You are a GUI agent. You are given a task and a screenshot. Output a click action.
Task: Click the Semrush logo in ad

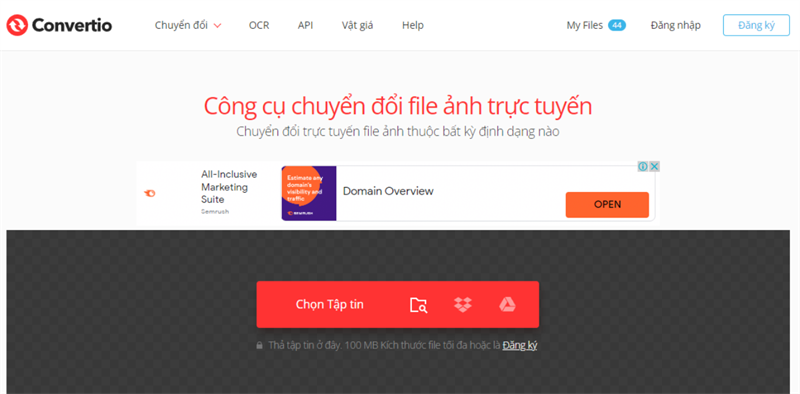(x=150, y=193)
